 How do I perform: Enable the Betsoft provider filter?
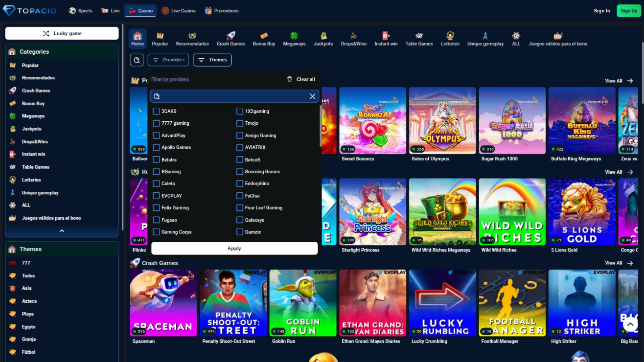(x=239, y=160)
